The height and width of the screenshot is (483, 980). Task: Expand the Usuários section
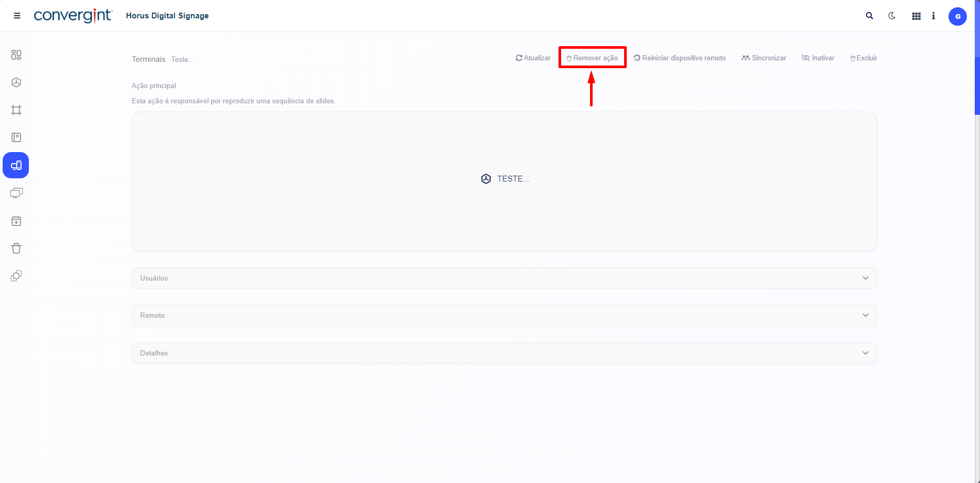(x=504, y=278)
